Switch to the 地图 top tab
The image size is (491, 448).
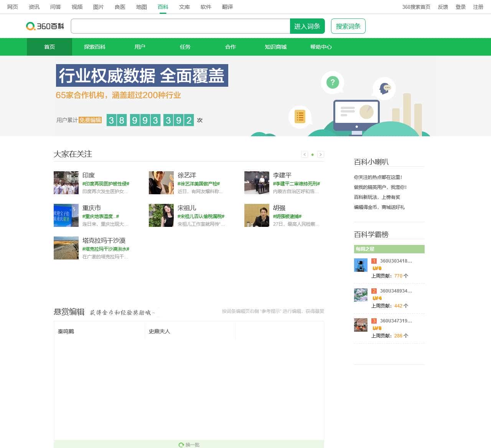click(142, 7)
